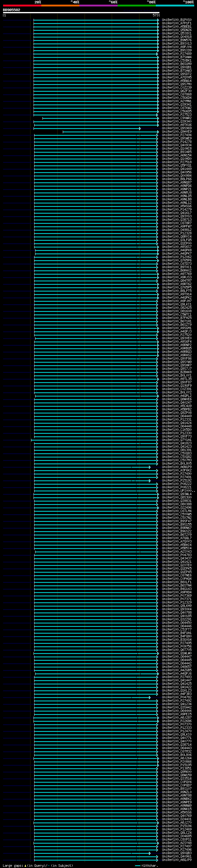Screen dimensions: 197x868
Task: Click hit label UniRef100_A9S6S7
Action: [x=176, y=247]
